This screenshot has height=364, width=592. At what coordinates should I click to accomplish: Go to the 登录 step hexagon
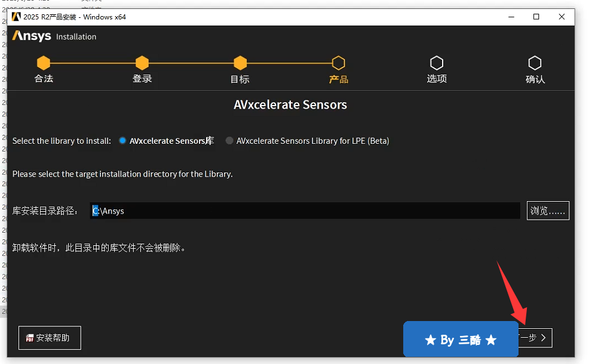[x=142, y=63]
